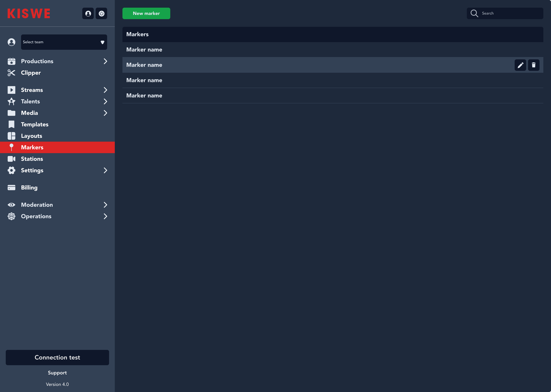Click the Moderation eye icon
Viewport: 551px width, 392px height.
pyautogui.click(x=11, y=205)
